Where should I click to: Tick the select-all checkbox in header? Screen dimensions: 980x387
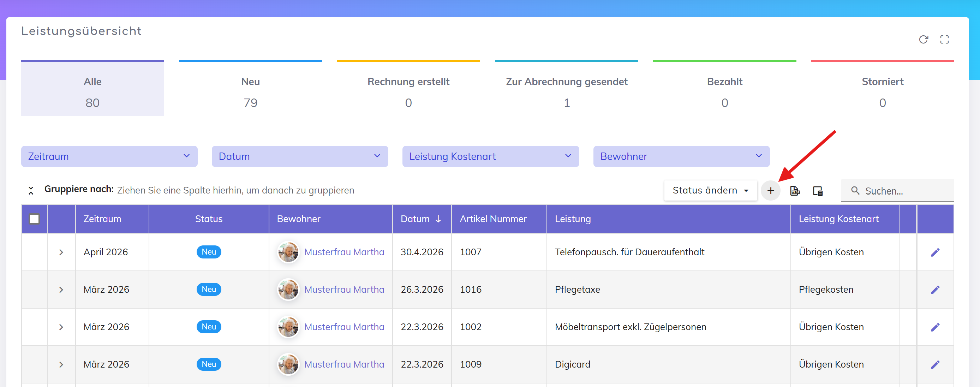(34, 219)
